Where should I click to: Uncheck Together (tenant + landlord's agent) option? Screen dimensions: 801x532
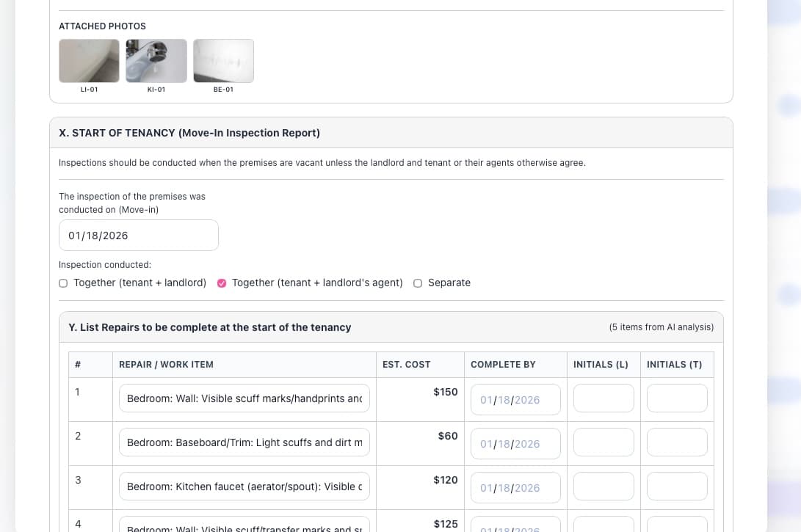tap(222, 283)
